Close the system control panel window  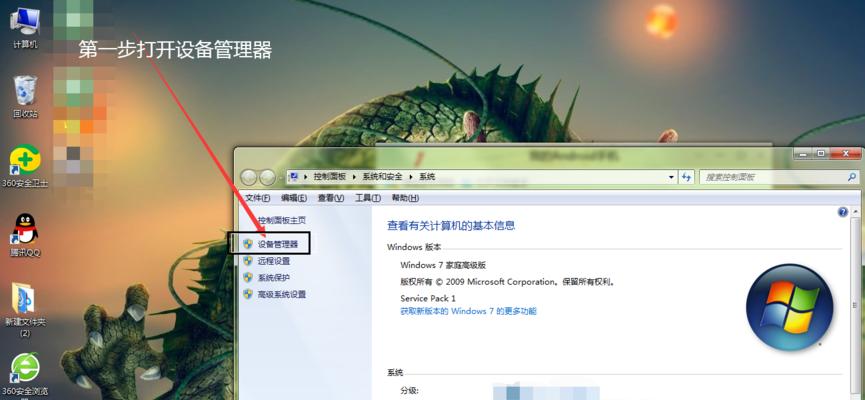tap(844, 154)
